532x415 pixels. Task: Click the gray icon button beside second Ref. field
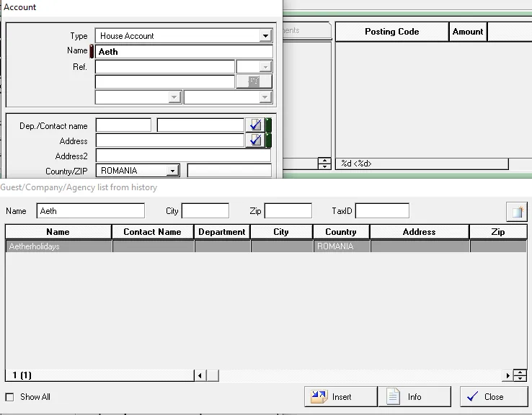[x=254, y=81]
